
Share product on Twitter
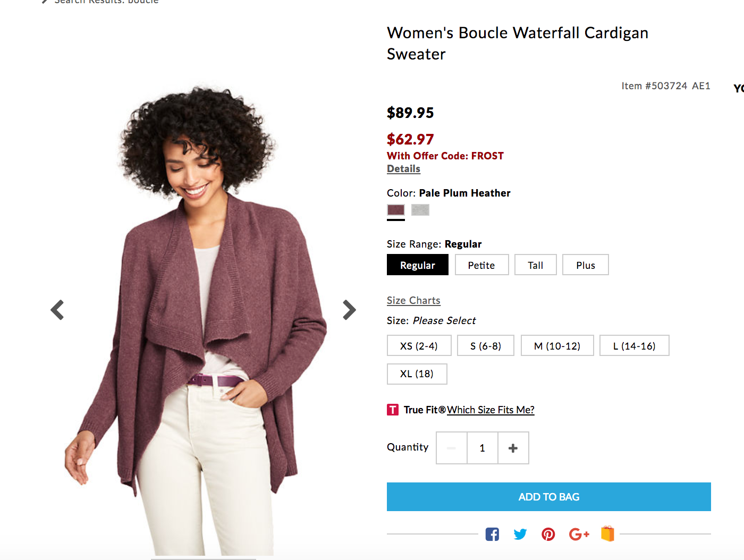[520, 534]
